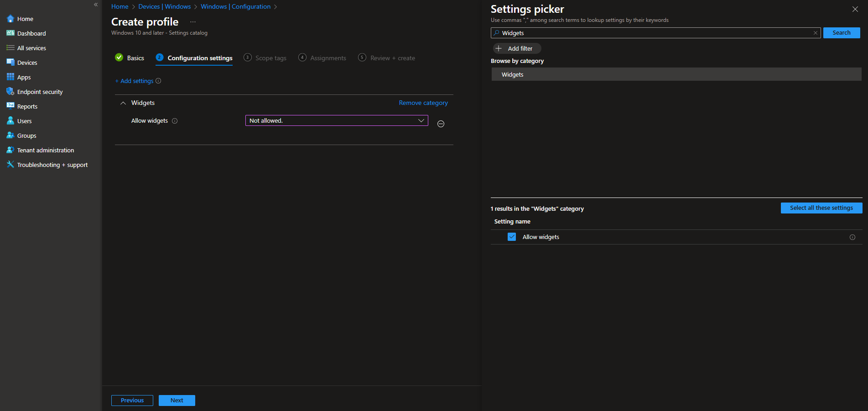Switch to the Scope tags tab
Viewport: 868px width, 411px height.
pos(271,57)
